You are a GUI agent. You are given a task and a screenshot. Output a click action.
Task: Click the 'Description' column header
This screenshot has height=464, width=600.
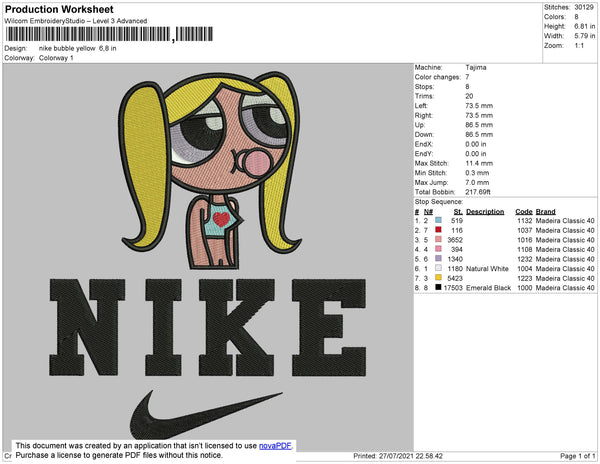tap(485, 212)
